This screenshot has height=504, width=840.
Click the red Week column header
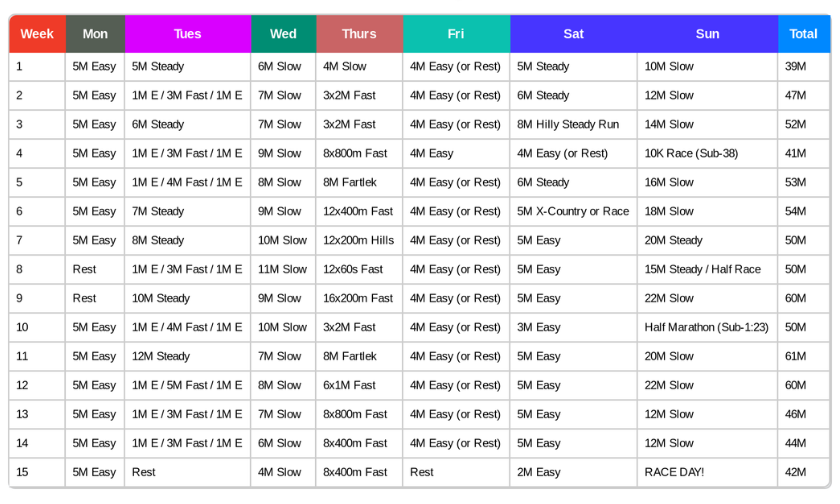click(x=37, y=34)
